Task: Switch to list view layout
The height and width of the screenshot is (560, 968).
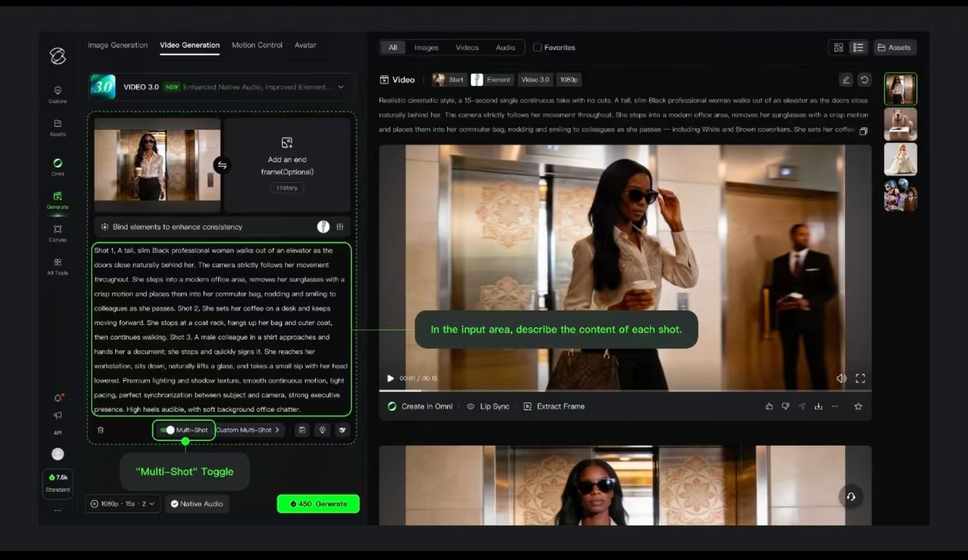Action: click(x=858, y=48)
